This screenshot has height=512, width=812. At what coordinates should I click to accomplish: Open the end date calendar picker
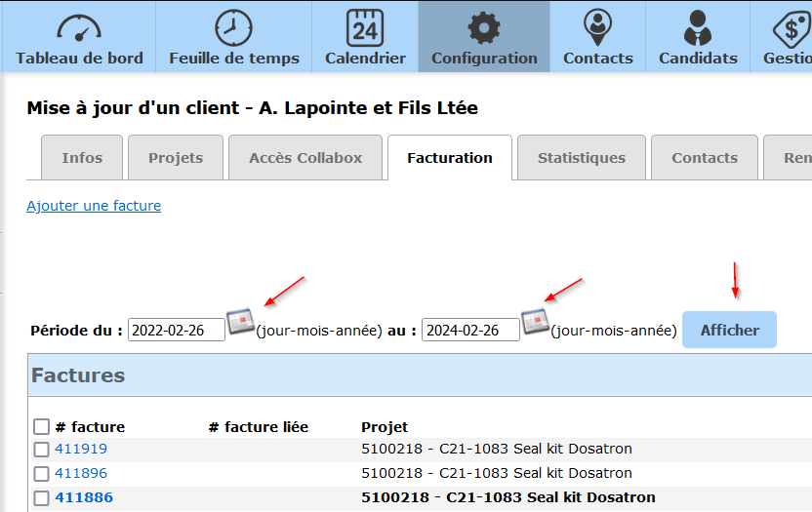(534, 321)
